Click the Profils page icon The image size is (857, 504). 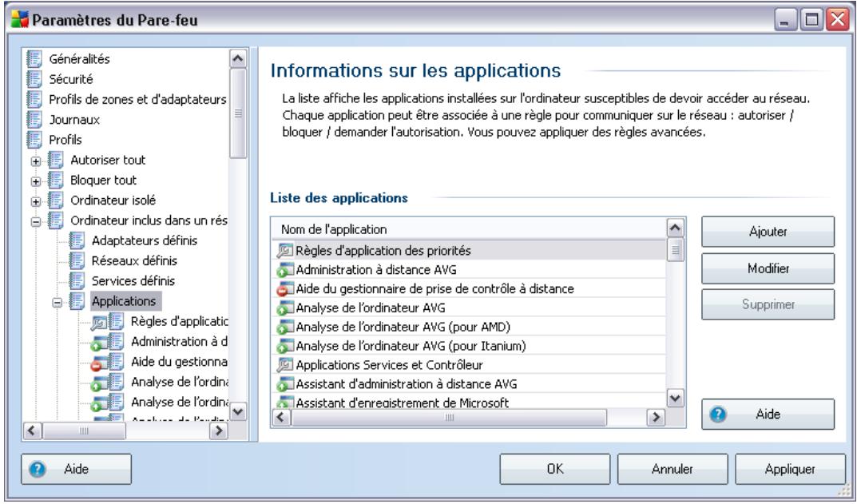[34, 140]
